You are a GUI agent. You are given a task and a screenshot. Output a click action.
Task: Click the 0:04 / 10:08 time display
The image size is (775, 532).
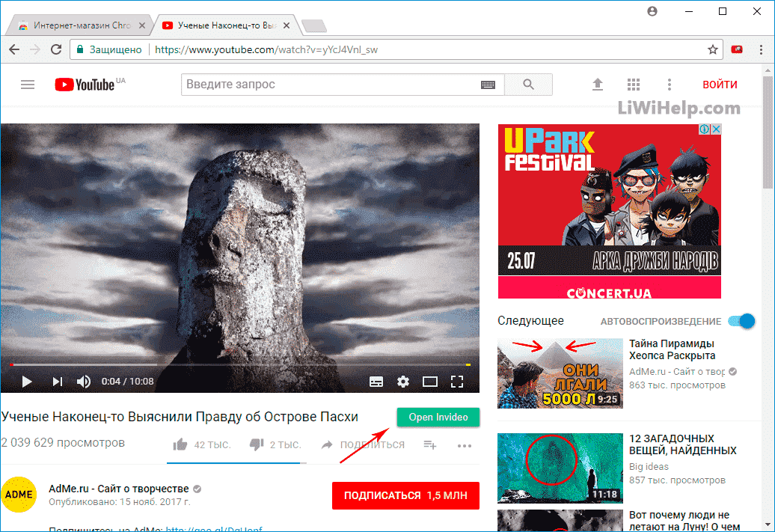pyautogui.click(x=127, y=381)
